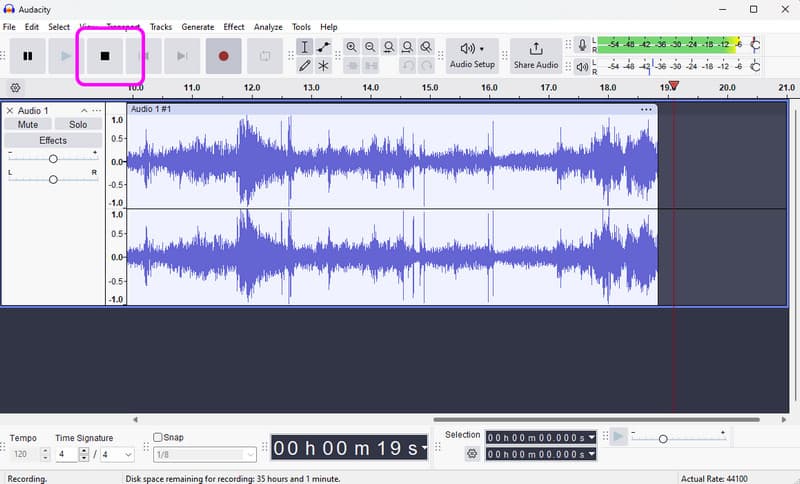Collapse the Audio 1 track
This screenshot has width=800, height=484.
coord(84,111)
